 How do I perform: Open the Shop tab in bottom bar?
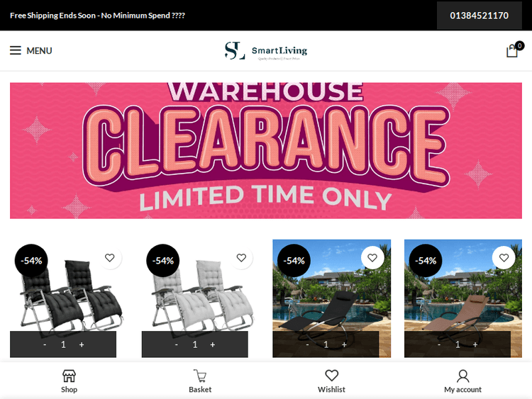pyautogui.click(x=69, y=381)
